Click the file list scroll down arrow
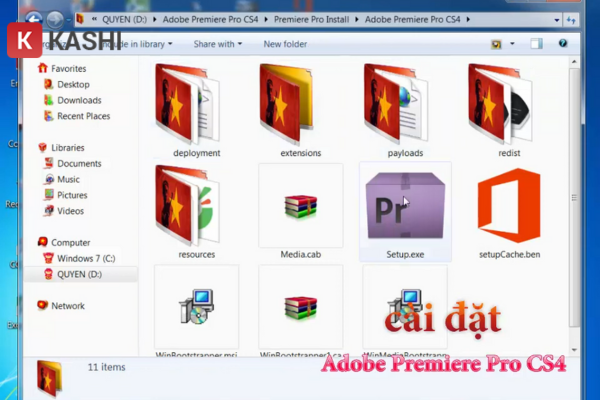The width and height of the screenshot is (600, 400). 574,350
